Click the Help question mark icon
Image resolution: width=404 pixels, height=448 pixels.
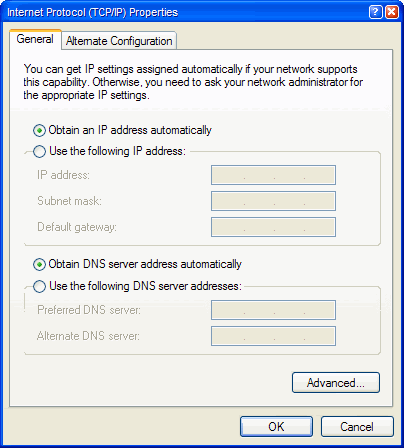pos(376,12)
